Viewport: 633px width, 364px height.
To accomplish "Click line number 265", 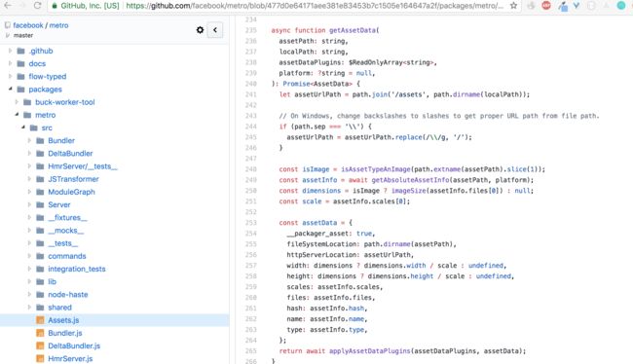I will point(251,351).
